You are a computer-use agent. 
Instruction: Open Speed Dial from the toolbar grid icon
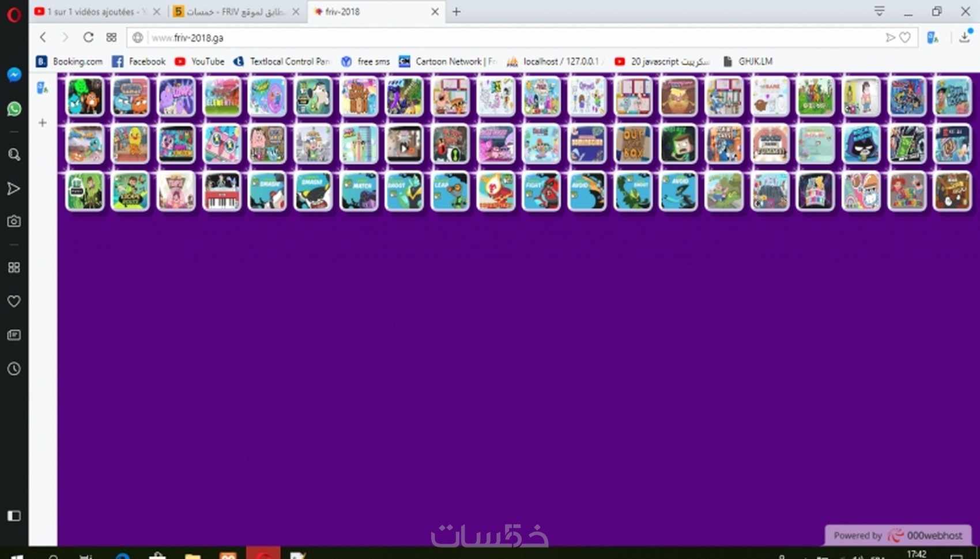(111, 37)
